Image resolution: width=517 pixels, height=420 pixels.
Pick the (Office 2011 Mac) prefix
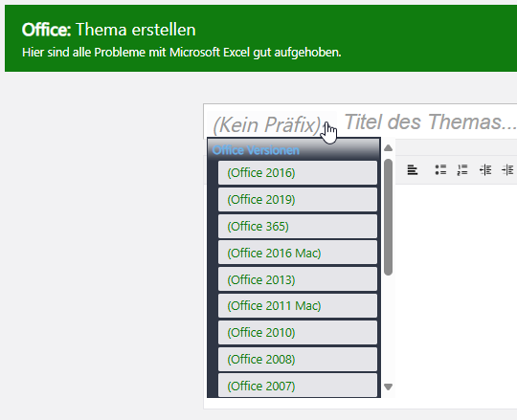coord(298,306)
